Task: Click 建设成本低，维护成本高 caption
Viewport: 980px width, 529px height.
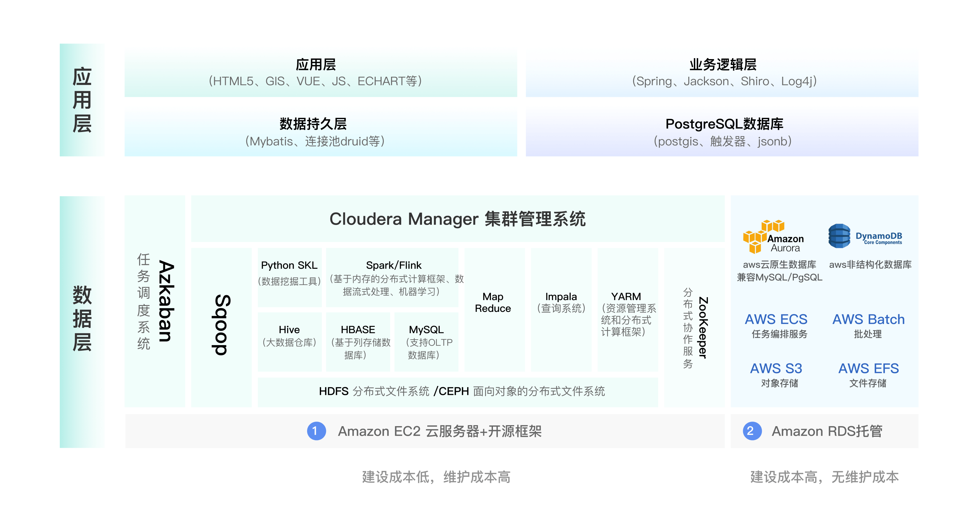Action: click(436, 477)
